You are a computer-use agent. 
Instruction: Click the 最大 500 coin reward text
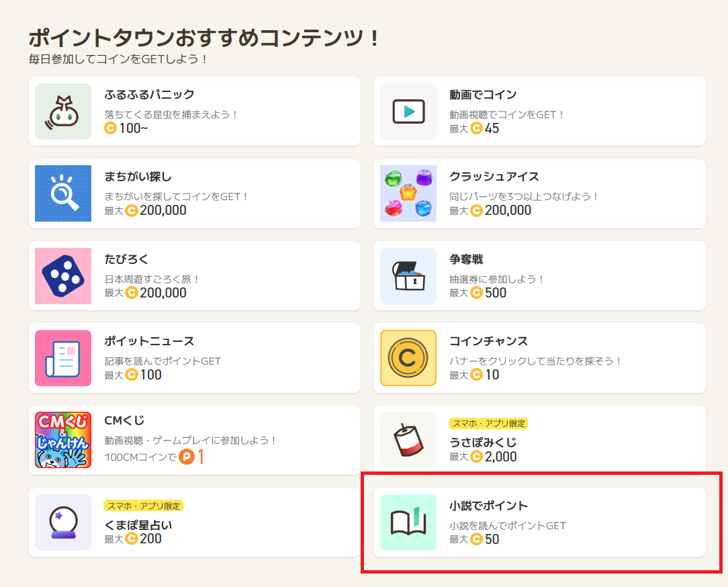[x=477, y=293]
